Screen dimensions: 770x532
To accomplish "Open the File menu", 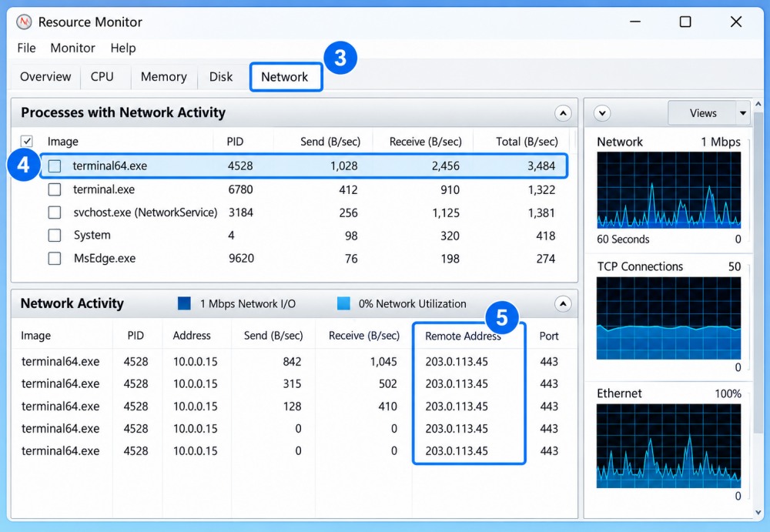I will [26, 49].
